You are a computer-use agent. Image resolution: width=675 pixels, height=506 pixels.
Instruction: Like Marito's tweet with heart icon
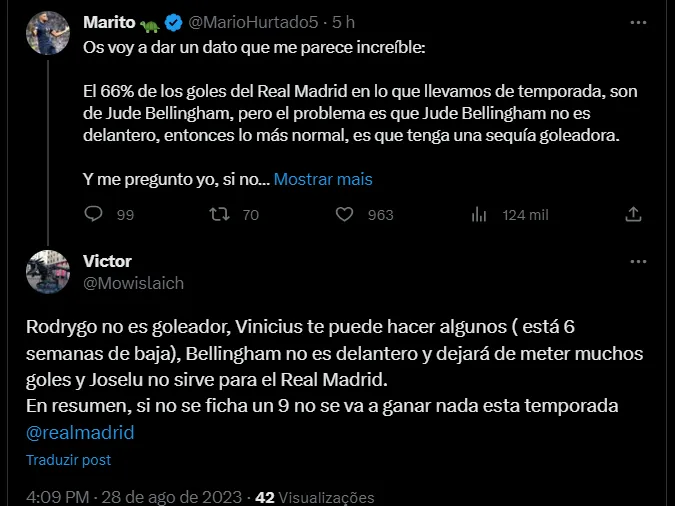(x=344, y=214)
